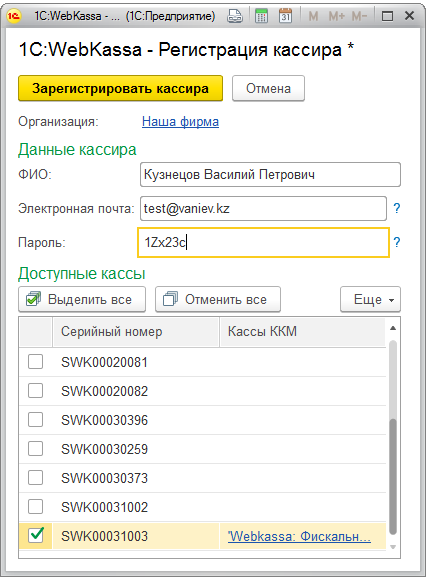This screenshot has width=426, height=578.
Task: Click the Отмена button
Action: coord(268,88)
